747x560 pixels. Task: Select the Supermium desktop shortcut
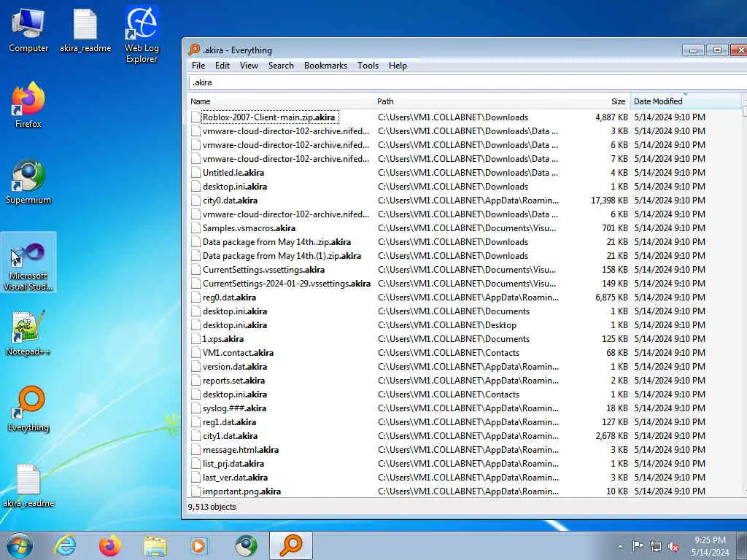(28, 182)
